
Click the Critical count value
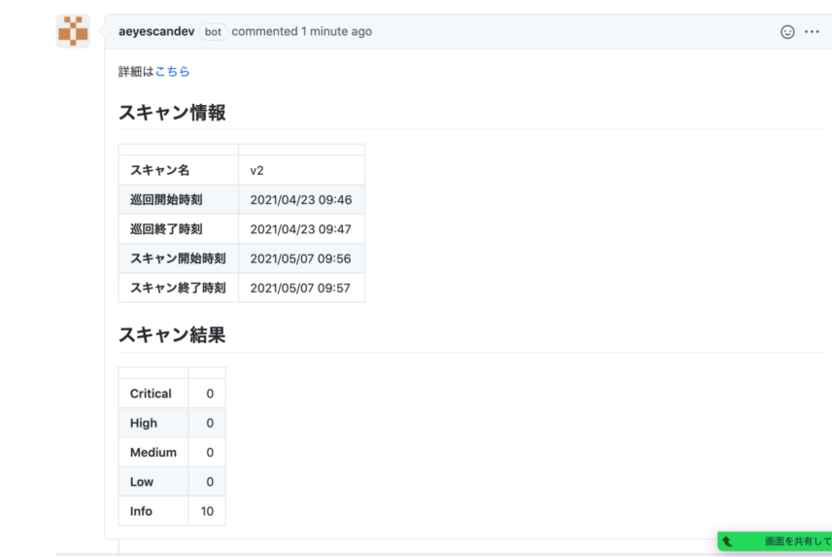(210, 394)
